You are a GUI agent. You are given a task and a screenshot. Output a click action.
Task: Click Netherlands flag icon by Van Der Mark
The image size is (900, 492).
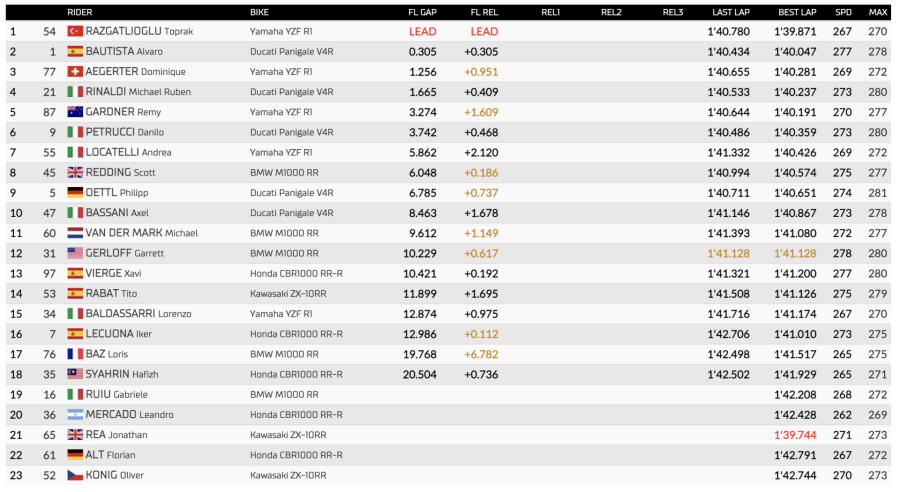[74, 233]
